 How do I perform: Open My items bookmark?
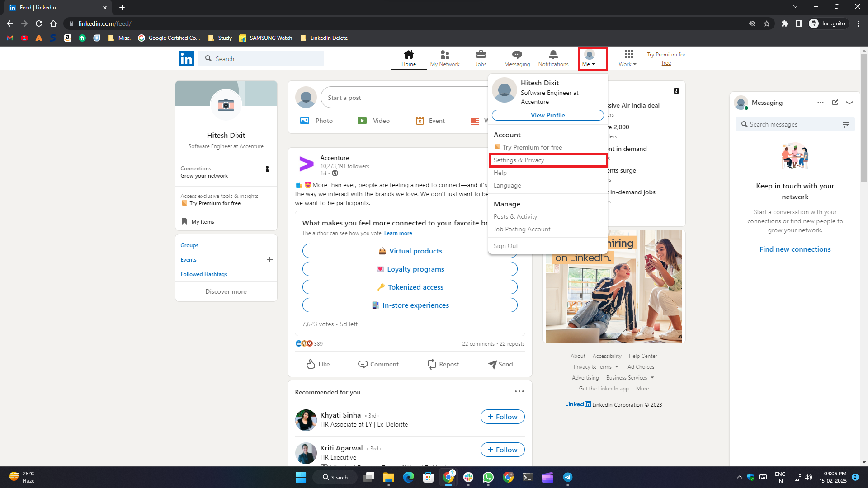(198, 221)
